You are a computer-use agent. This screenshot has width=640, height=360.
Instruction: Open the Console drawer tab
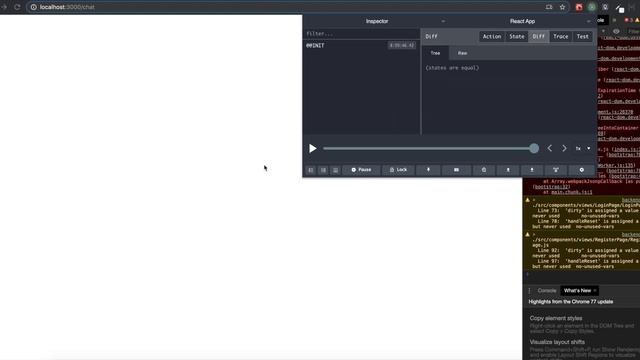pos(547,291)
